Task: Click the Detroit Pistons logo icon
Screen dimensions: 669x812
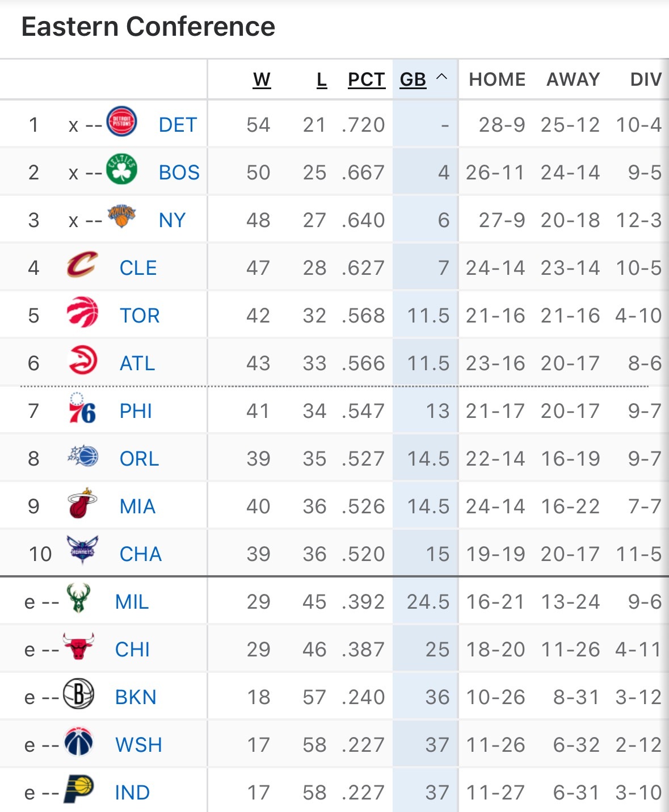Action: point(121,122)
